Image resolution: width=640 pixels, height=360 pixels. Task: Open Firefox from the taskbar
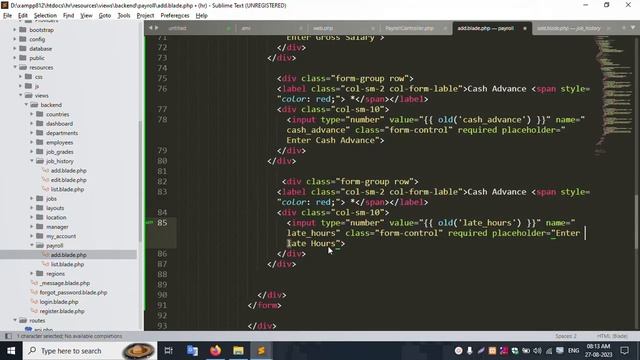[216, 351]
